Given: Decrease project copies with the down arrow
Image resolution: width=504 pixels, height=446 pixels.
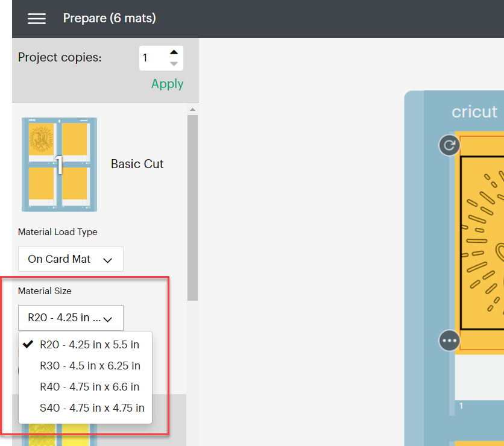Looking at the screenshot, I should tap(174, 64).
